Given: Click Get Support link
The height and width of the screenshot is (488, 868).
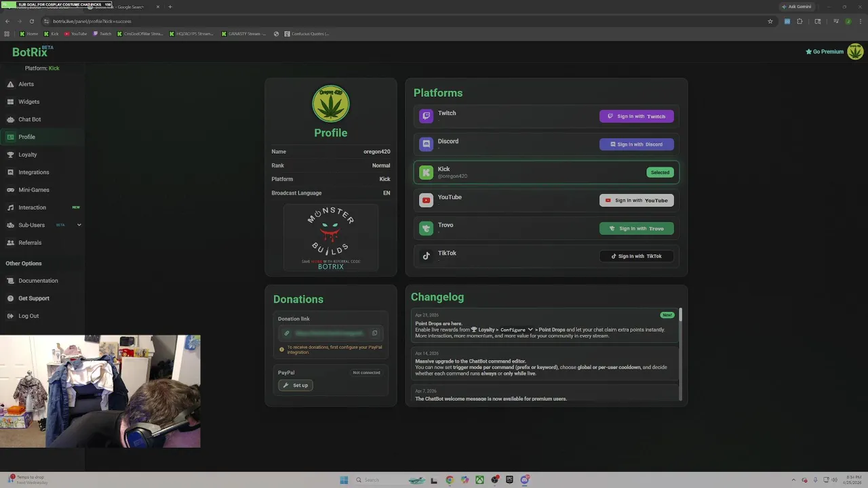Looking at the screenshot, I should tap(34, 298).
